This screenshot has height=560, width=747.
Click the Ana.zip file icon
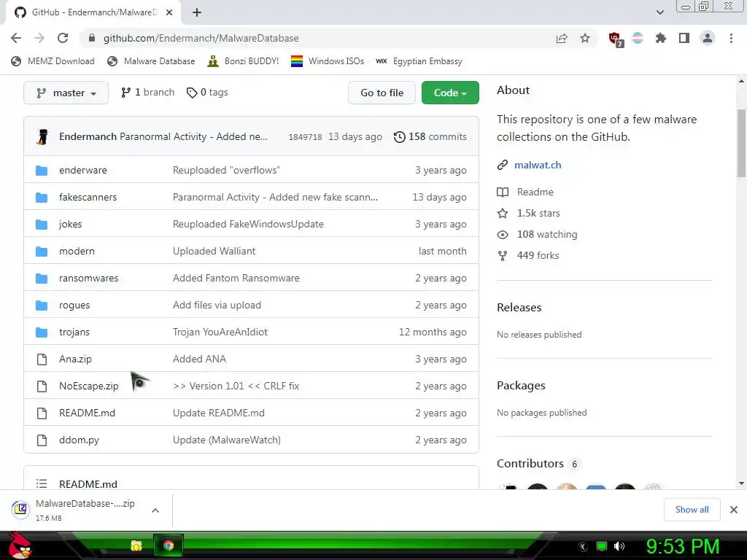[42, 359]
